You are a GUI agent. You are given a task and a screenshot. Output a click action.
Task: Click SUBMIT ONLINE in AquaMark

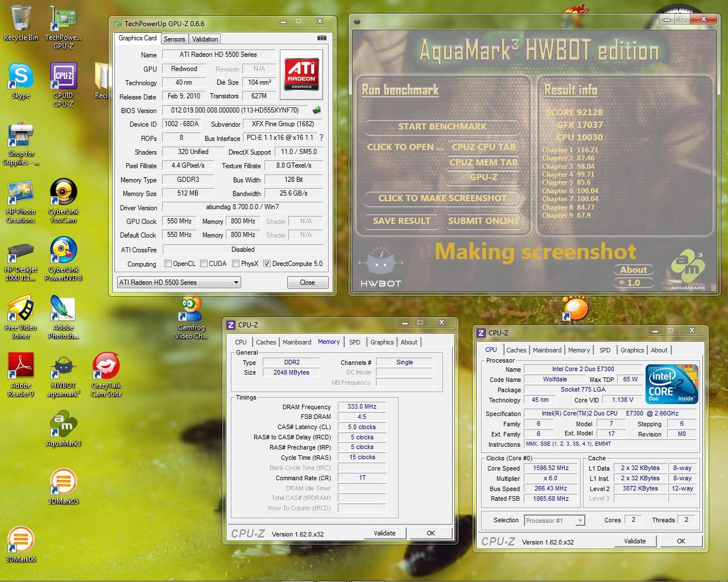point(483,221)
